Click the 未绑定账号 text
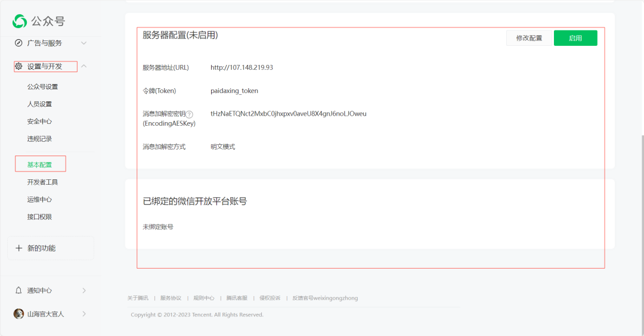Screen dimensions: 644x336 pos(157,227)
